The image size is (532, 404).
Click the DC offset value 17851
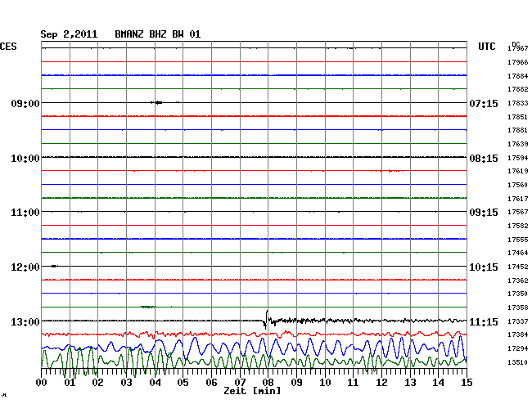tap(518, 117)
